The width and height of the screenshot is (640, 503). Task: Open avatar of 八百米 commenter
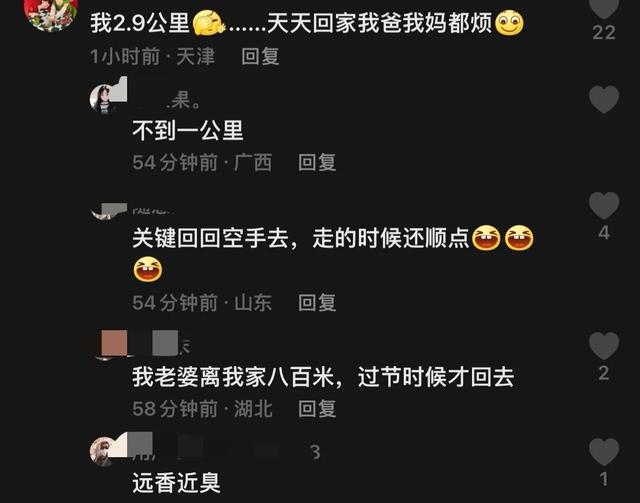[105, 345]
